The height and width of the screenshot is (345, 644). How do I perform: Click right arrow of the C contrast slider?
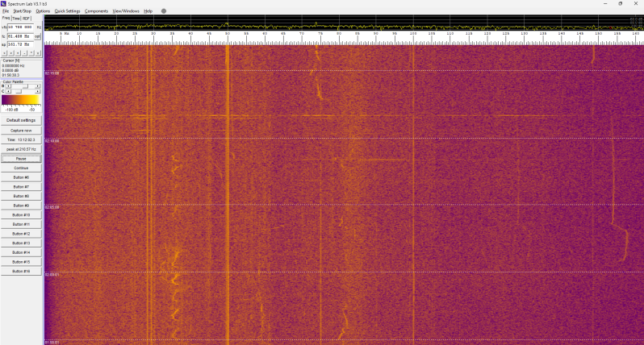38,91
